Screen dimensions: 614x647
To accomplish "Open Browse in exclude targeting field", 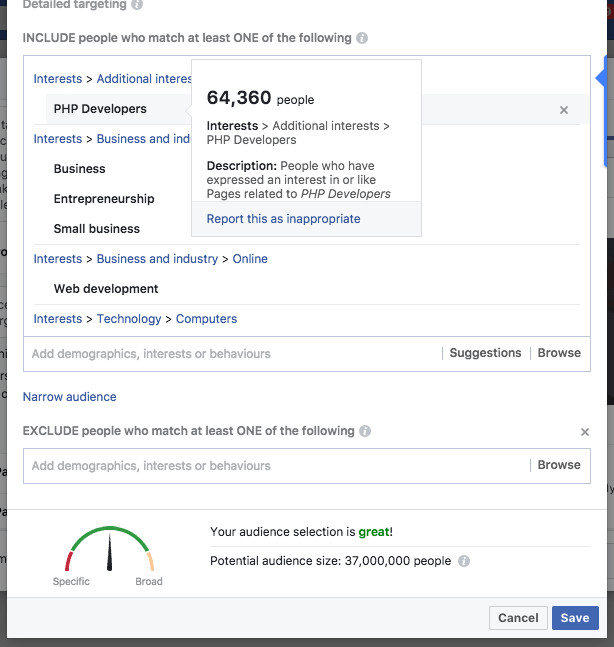I will coord(559,465).
